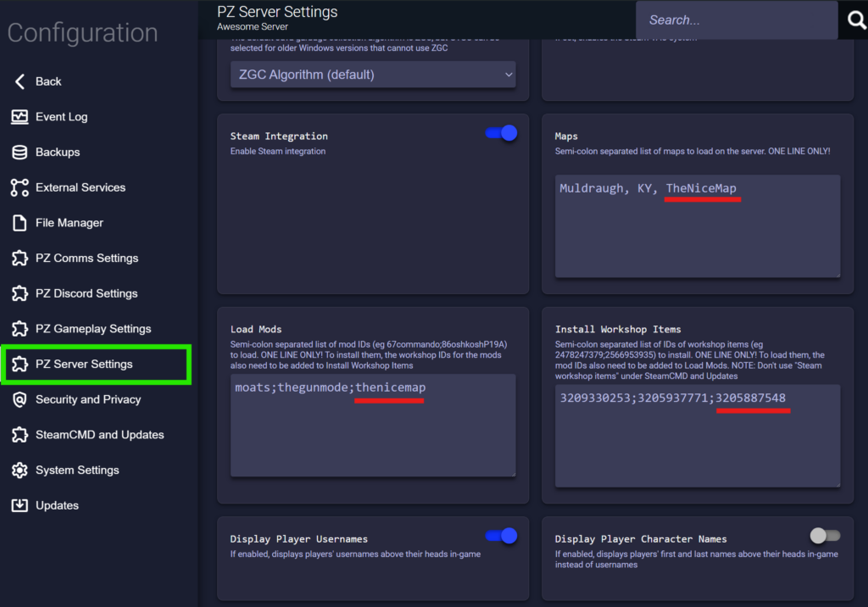Open PZ Gameplay Settings menu item
The image size is (868, 607).
tap(93, 329)
